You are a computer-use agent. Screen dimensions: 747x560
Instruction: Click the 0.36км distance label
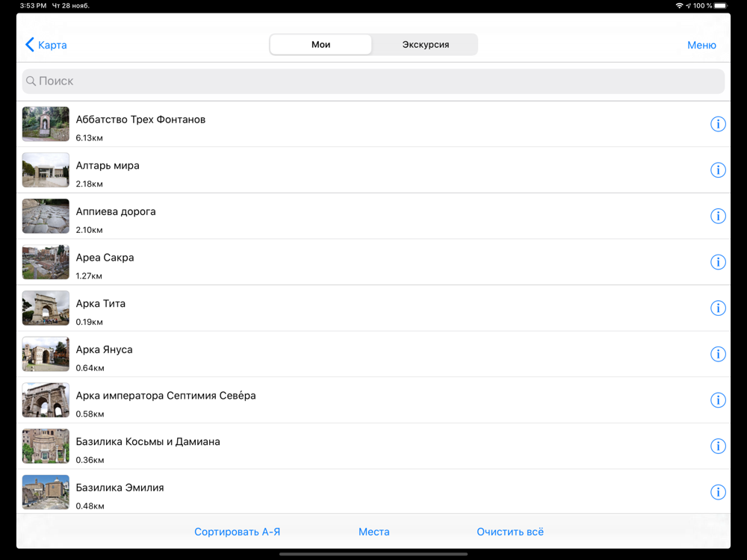[x=90, y=460]
